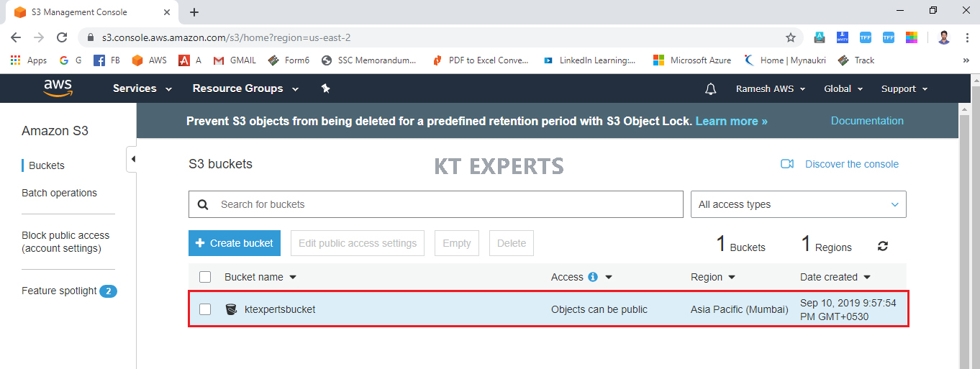Reload the page with the refresh icon

tap(62, 37)
